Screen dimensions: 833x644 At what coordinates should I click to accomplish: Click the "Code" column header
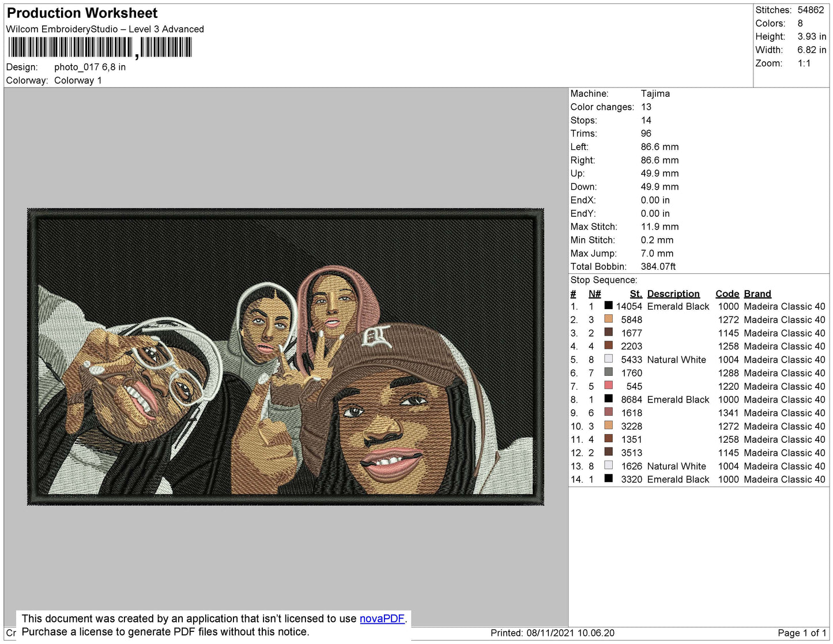pyautogui.click(x=728, y=293)
